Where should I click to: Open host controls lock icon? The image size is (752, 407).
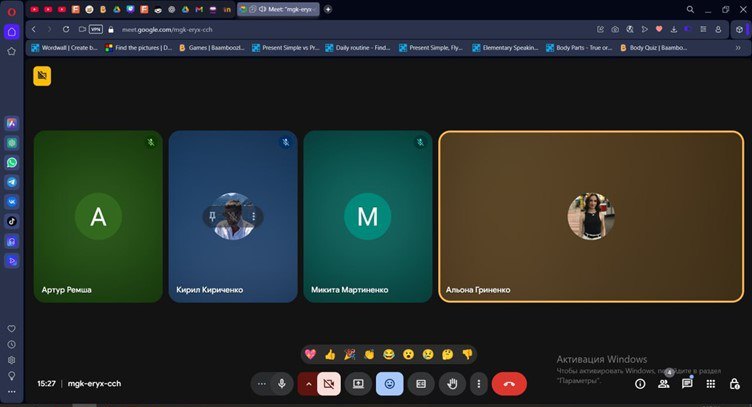click(735, 383)
